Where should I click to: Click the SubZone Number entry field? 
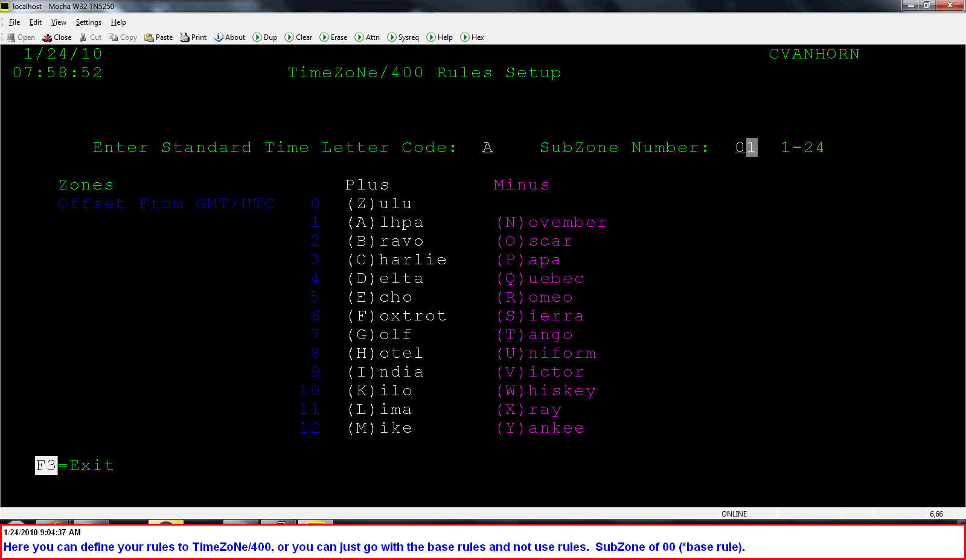745,147
